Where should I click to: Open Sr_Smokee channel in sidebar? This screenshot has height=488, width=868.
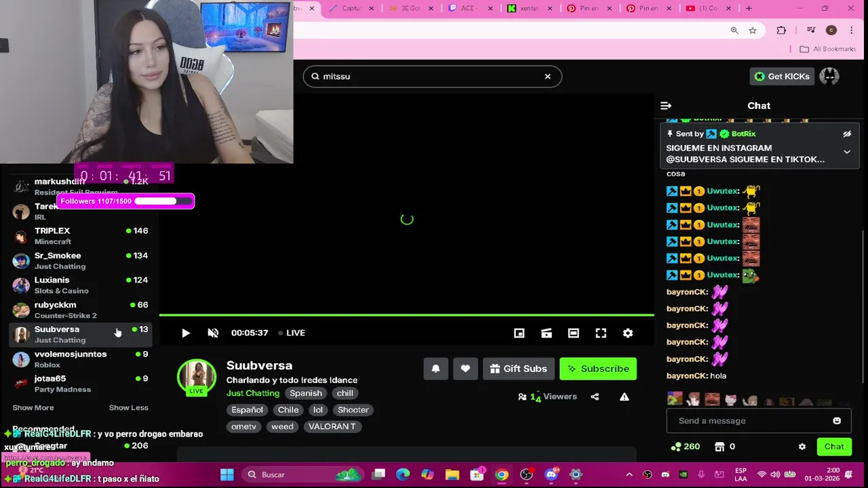click(x=81, y=261)
